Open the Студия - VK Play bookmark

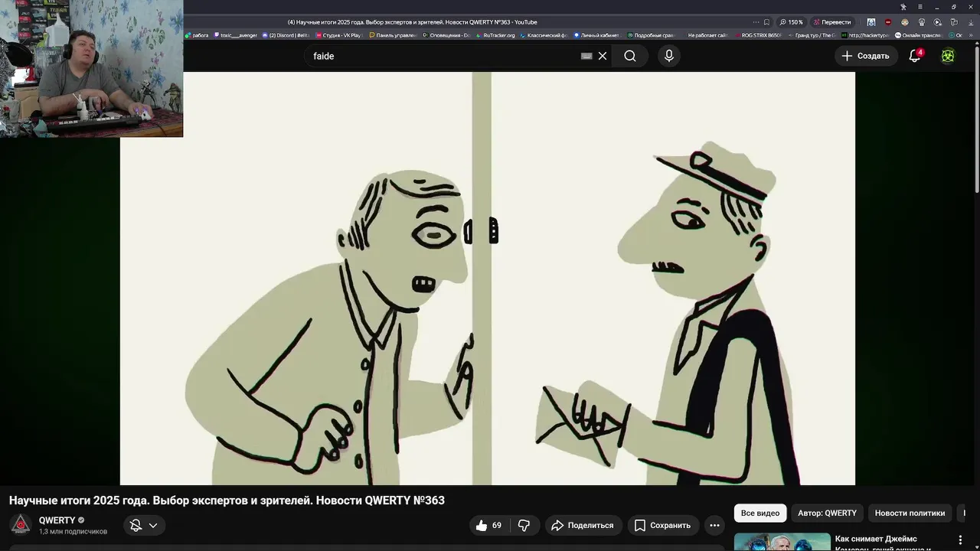(x=338, y=35)
